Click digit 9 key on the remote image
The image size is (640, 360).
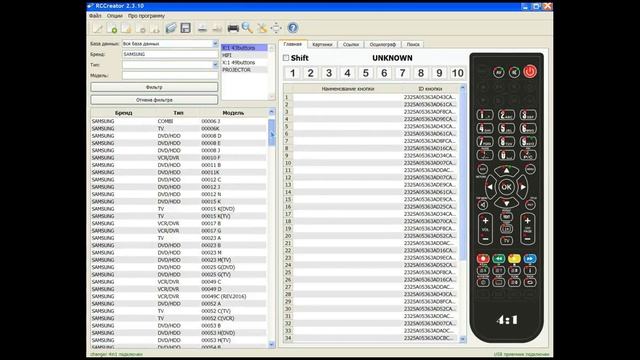[x=528, y=142]
